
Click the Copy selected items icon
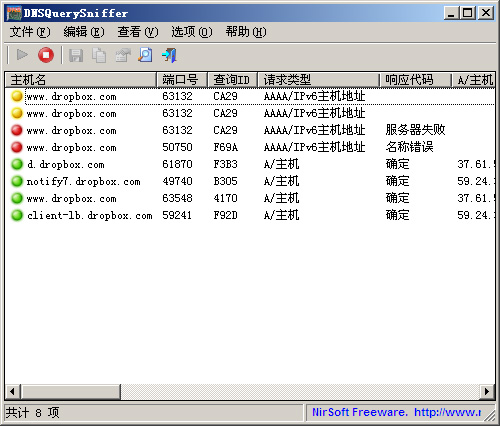(x=99, y=55)
